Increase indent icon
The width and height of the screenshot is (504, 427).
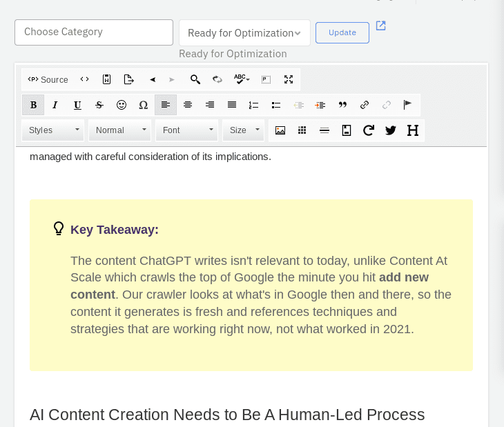(320, 105)
